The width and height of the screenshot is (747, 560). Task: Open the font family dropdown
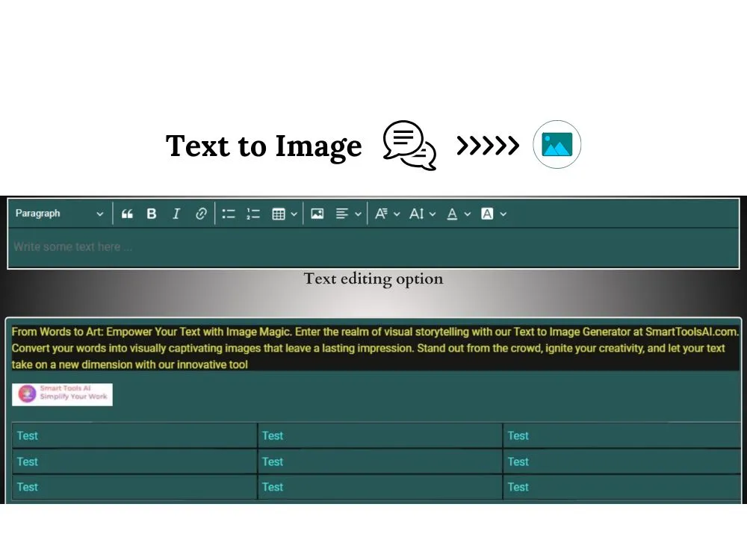pos(387,214)
